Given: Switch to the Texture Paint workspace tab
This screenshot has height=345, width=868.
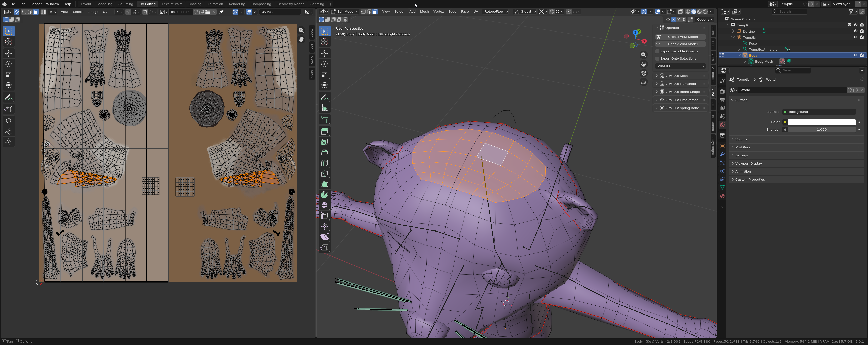Looking at the screenshot, I should point(172,4).
